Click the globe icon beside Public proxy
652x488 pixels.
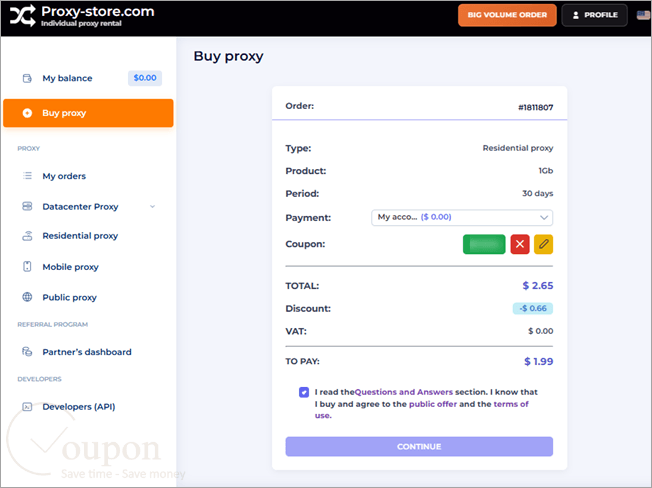click(27, 297)
